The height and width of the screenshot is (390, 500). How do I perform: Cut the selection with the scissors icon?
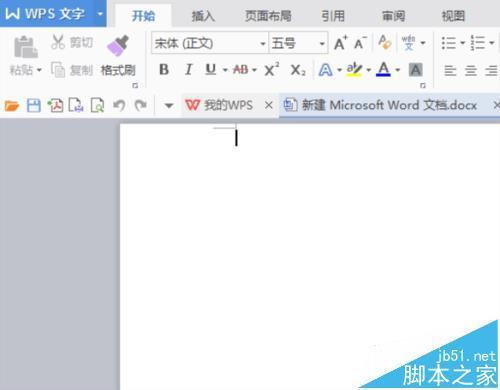58,42
